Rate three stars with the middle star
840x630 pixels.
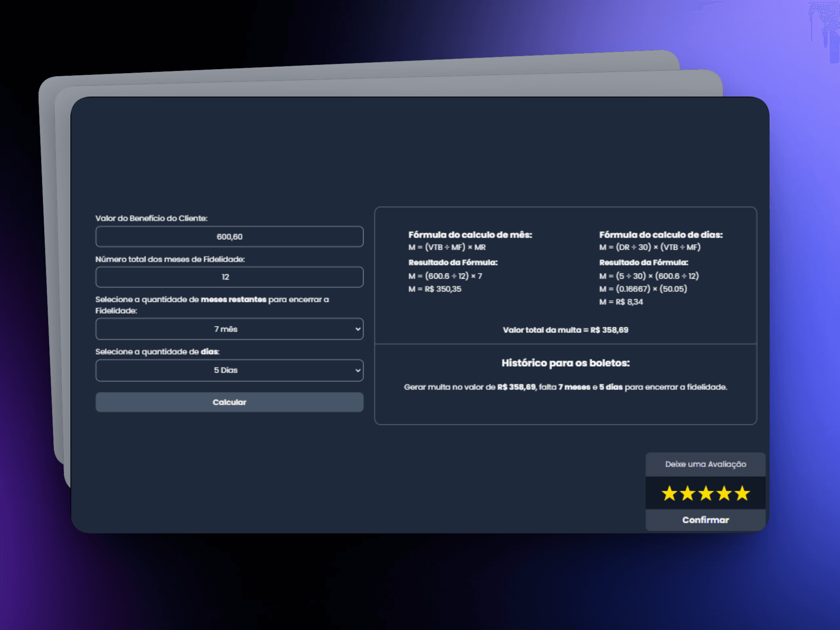click(x=706, y=493)
